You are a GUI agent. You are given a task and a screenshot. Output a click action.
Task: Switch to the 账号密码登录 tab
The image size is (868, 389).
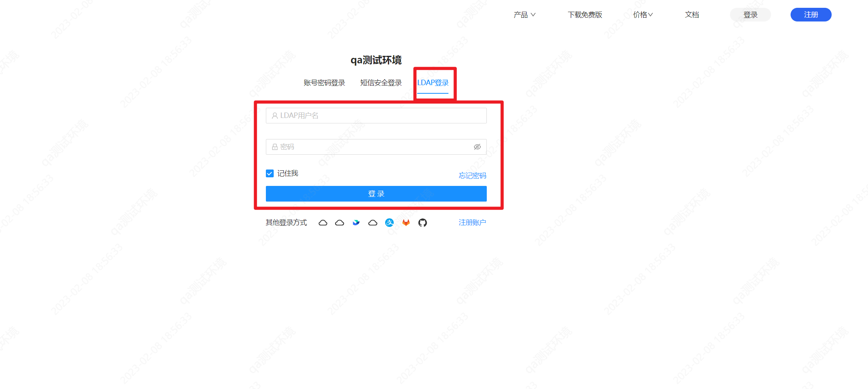click(324, 82)
